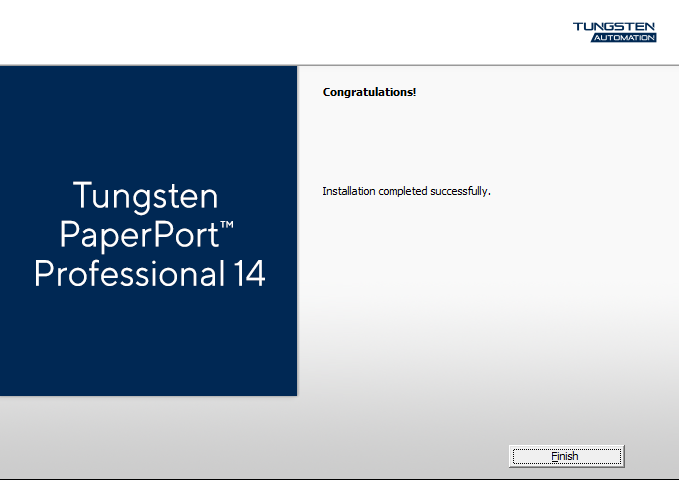Click the Finish button

coord(565,456)
